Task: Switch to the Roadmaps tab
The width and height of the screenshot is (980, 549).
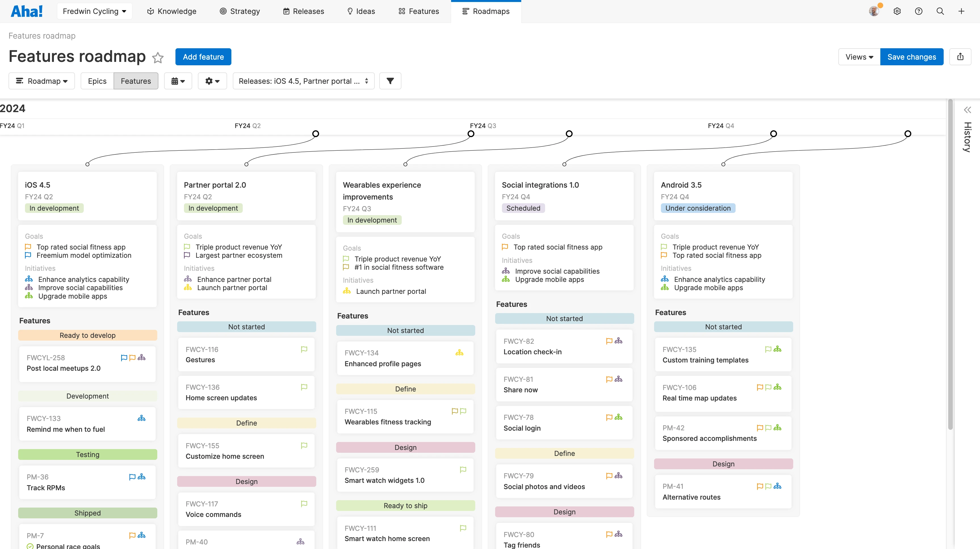Action: (486, 11)
